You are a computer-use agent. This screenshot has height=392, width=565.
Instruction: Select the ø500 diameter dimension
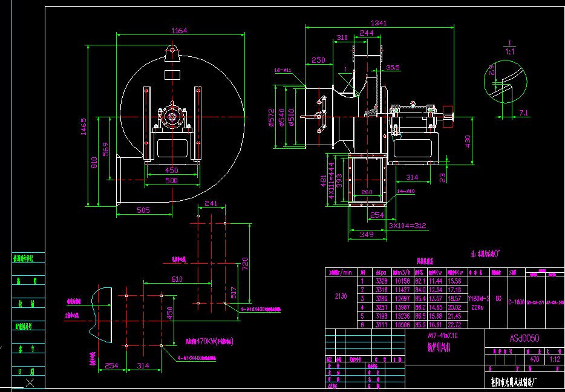pos(292,117)
